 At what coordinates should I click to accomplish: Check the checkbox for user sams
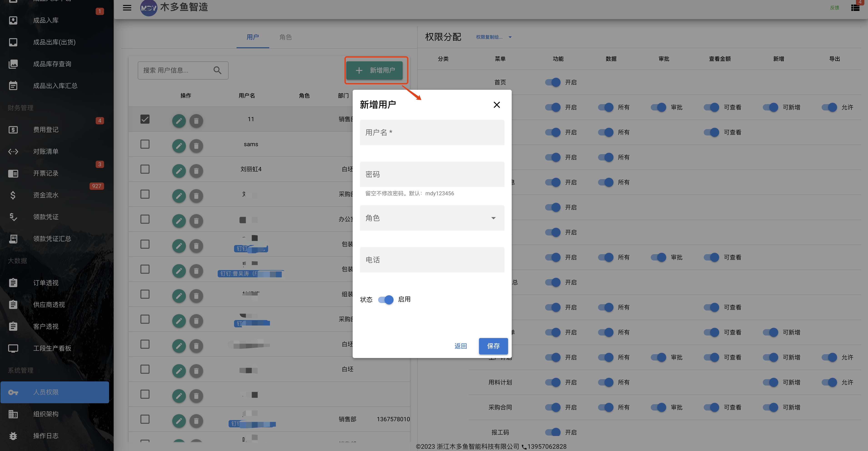point(145,144)
